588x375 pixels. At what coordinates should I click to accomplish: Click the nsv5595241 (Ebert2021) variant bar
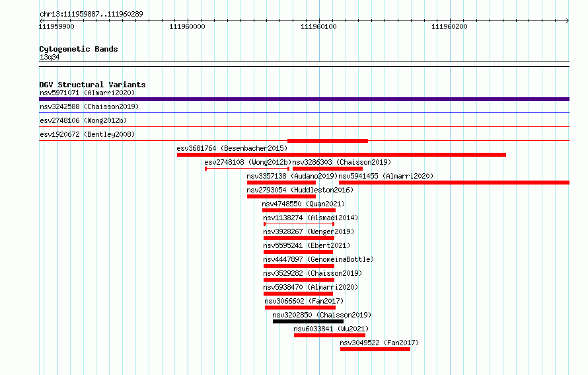point(298,252)
